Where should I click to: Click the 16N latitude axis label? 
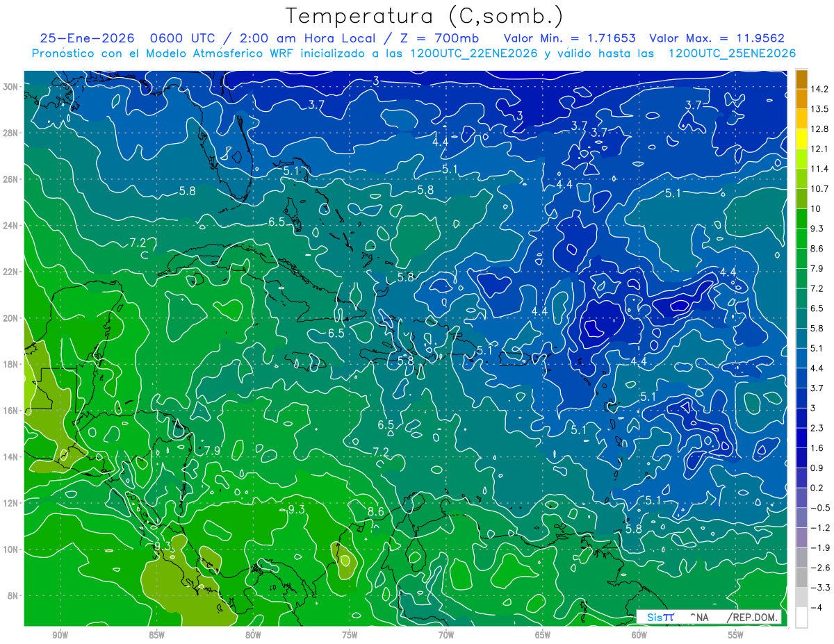click(x=10, y=411)
